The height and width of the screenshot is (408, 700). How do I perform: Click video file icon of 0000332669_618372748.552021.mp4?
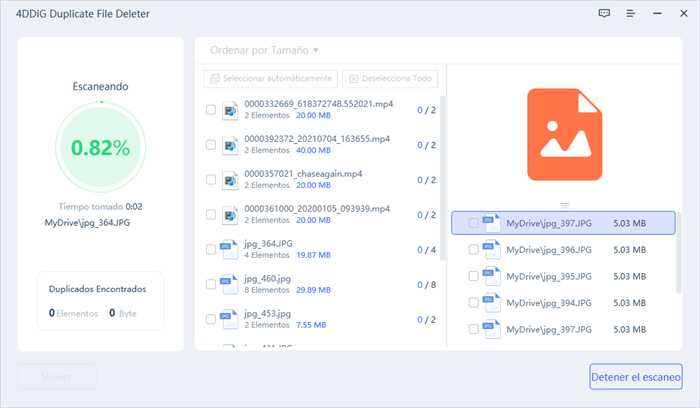230,110
